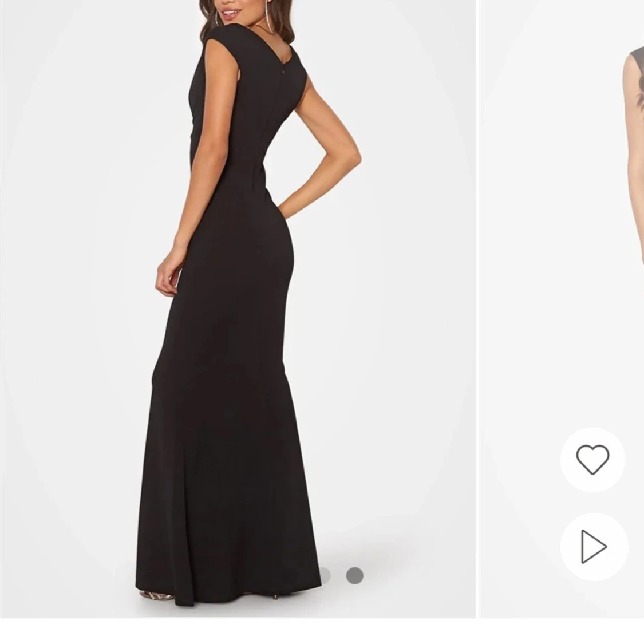Tap the triangle play icon
The image size is (644, 644).
click(x=594, y=547)
